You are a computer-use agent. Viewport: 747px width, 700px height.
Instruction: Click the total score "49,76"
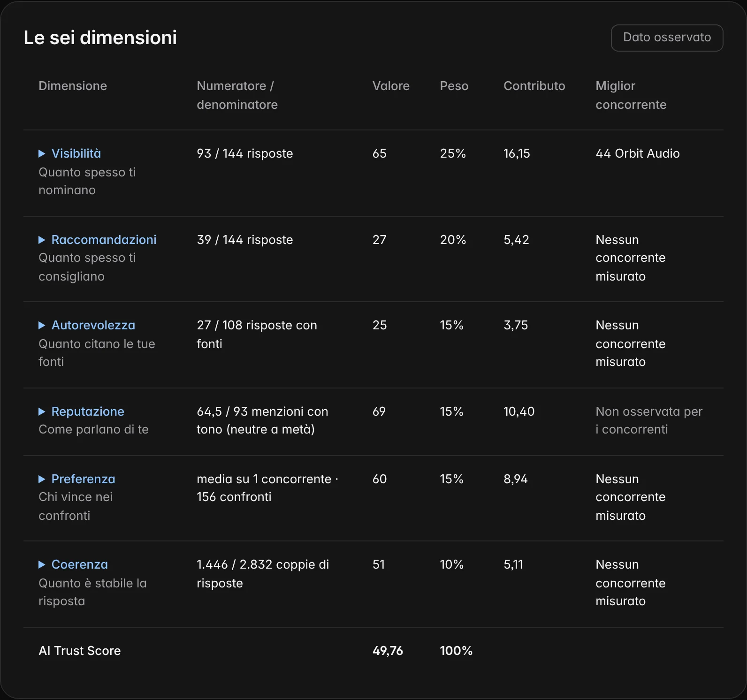(388, 651)
